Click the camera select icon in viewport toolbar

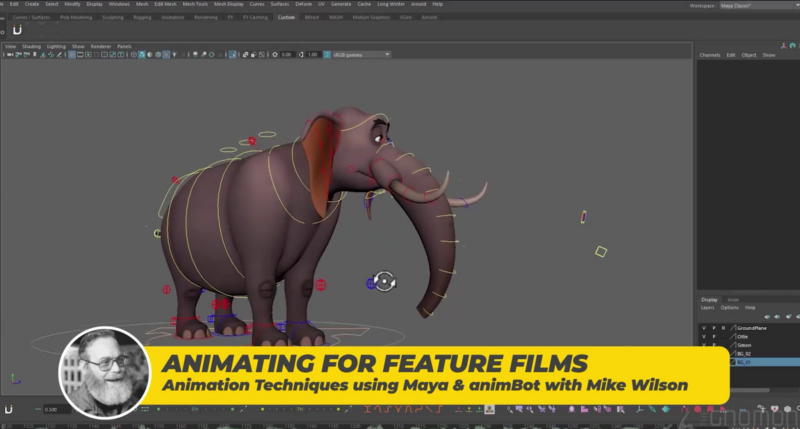coord(9,55)
